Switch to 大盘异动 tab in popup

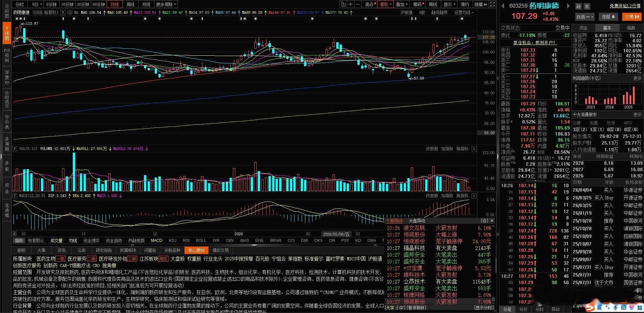pyautogui.click(x=417, y=221)
